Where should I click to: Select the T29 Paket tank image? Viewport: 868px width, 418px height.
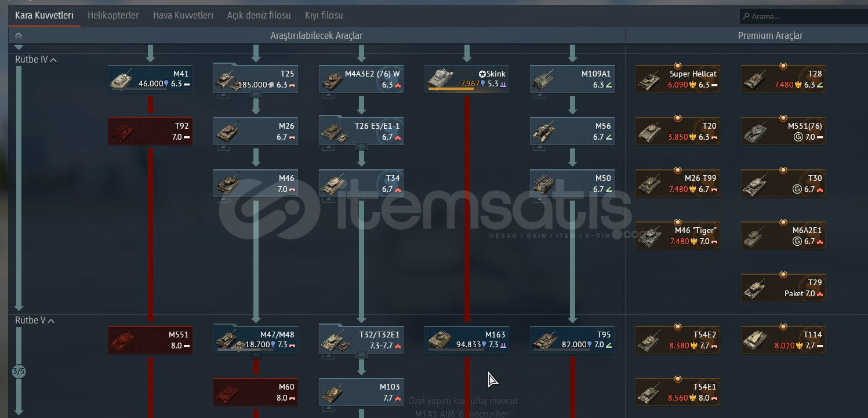click(x=756, y=289)
